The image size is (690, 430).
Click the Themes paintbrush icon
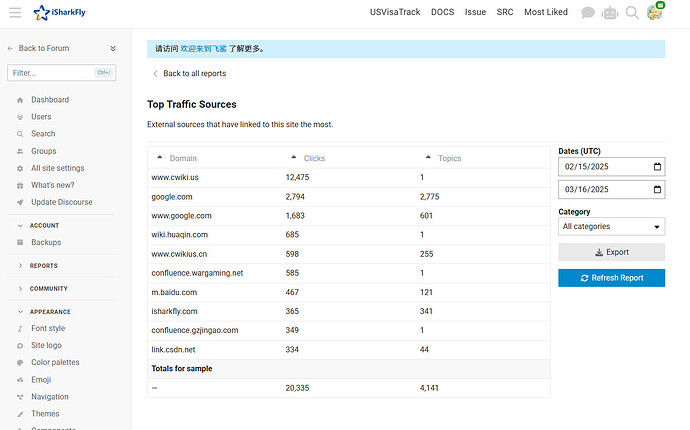click(x=20, y=414)
